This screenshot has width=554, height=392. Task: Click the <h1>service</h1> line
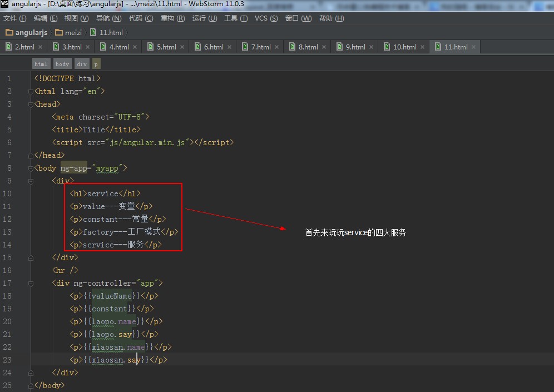(x=105, y=193)
